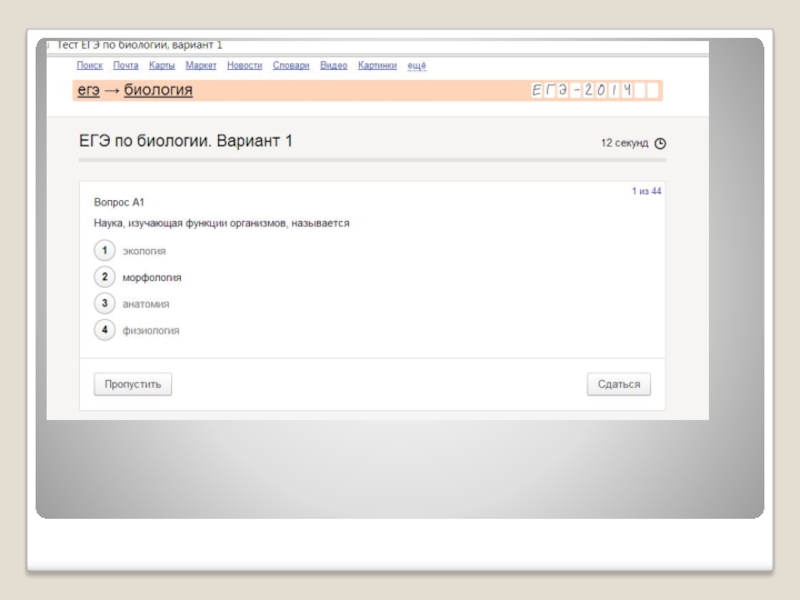The image size is (800, 600).
Task: Open the Поиск link
Action: 90,65
